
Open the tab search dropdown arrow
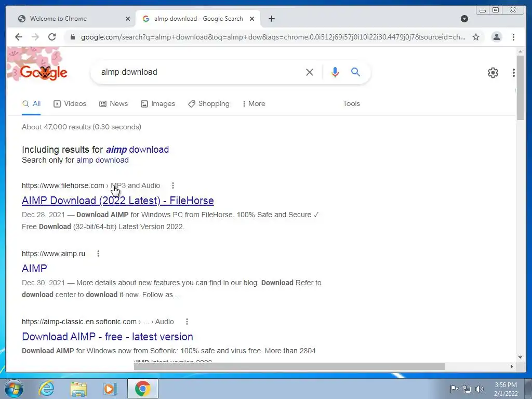pyautogui.click(x=464, y=19)
